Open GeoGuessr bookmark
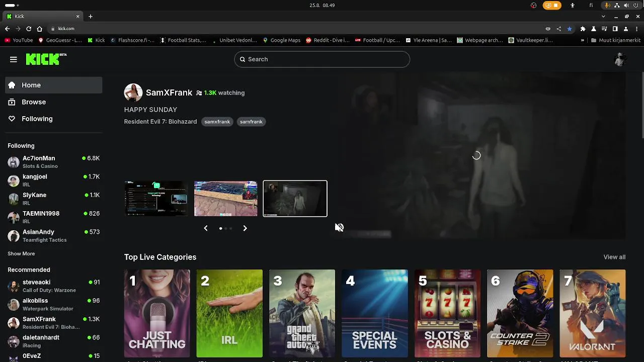This screenshot has width=644, height=362. coord(60,40)
